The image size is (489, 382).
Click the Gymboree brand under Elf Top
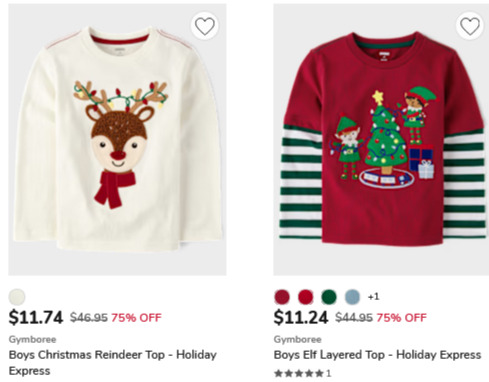click(298, 339)
